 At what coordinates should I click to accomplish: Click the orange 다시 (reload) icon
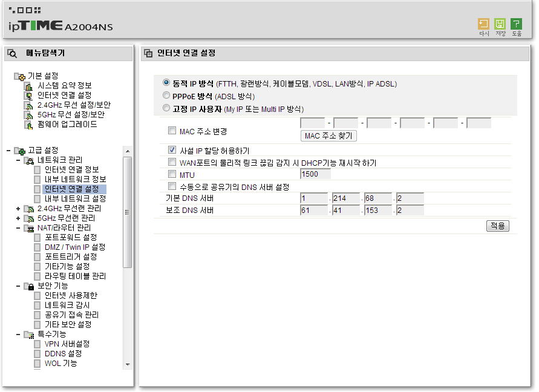(483, 24)
